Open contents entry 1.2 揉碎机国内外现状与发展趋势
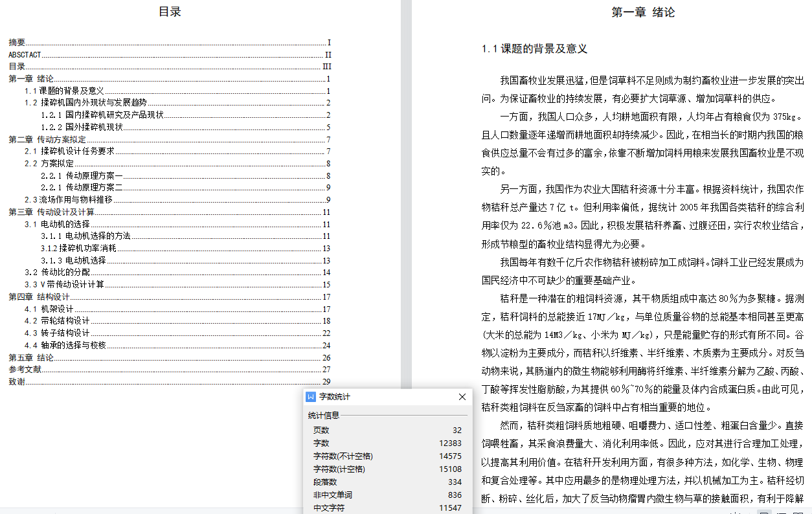 [85, 103]
